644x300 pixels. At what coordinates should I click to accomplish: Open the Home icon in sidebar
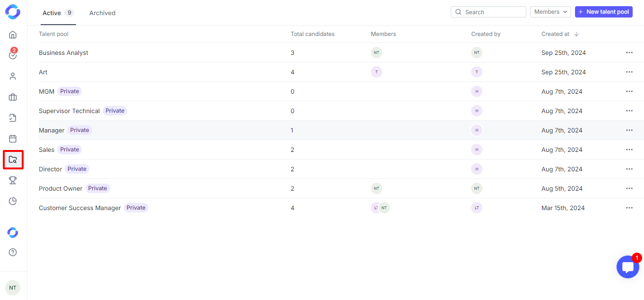coord(13,35)
